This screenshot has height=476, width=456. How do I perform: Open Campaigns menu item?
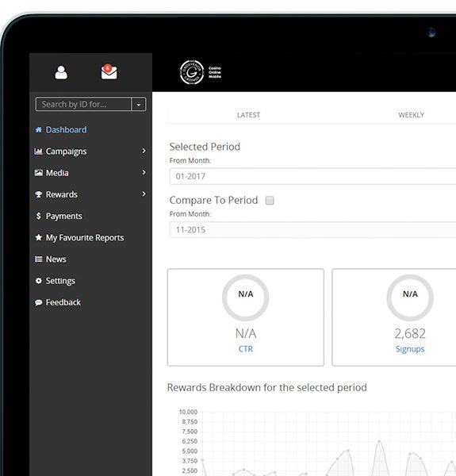click(x=66, y=152)
